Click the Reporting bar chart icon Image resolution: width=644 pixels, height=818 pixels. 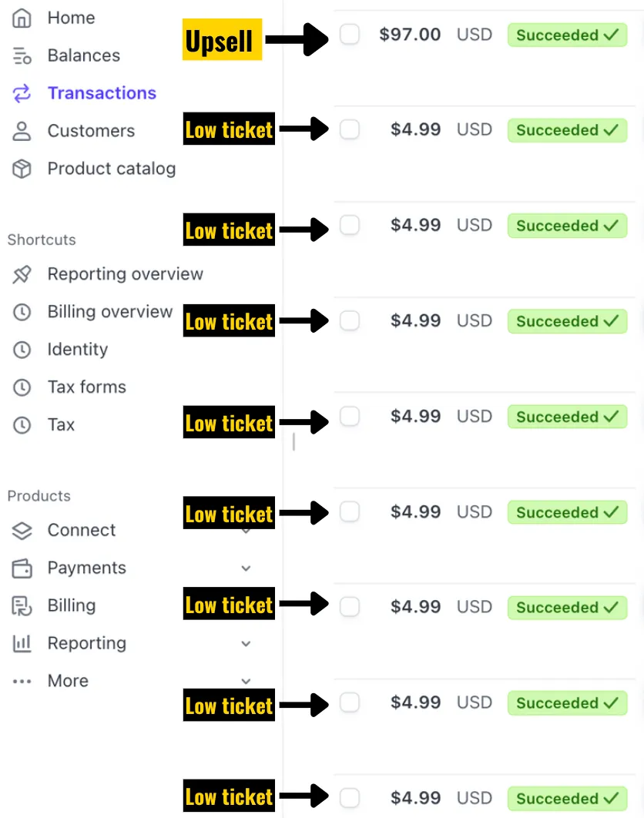click(22, 644)
